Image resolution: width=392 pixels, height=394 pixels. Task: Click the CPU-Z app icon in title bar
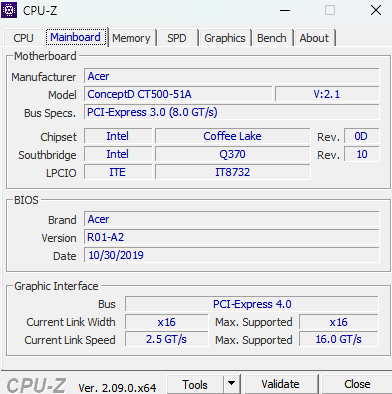click(9, 10)
